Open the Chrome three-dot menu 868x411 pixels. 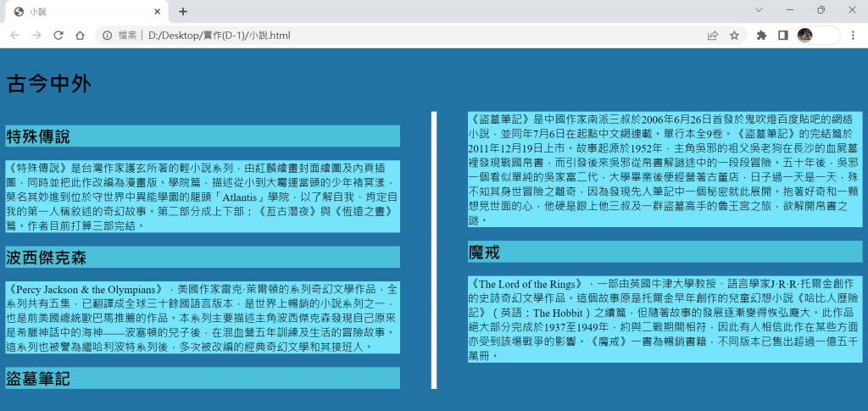pyautogui.click(x=853, y=36)
